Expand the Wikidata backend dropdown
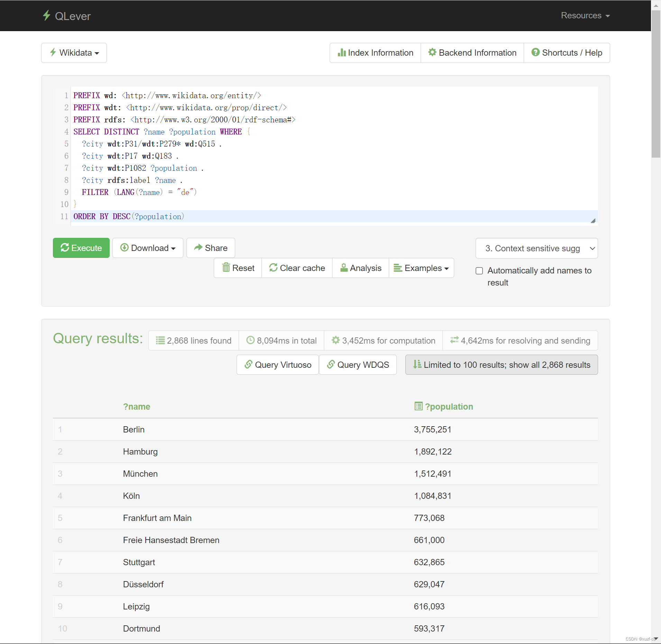Screen dimensions: 661x644 74,53
